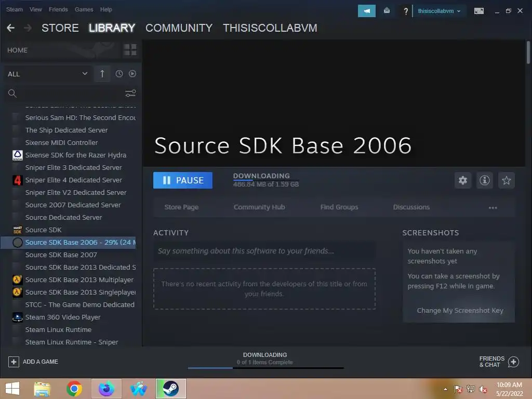Screen dimensions: 532x399
Task: Open the inbox envelope icon
Action: pyautogui.click(x=387, y=11)
